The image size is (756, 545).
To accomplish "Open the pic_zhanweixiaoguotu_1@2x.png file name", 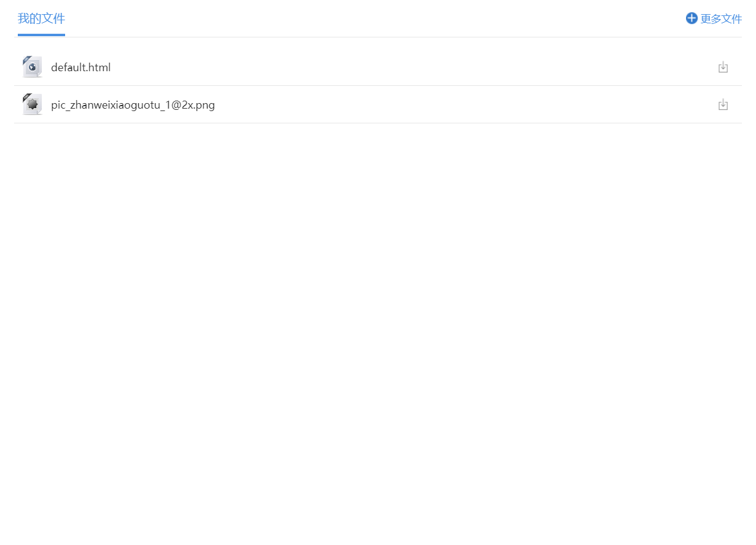I will coord(133,105).
